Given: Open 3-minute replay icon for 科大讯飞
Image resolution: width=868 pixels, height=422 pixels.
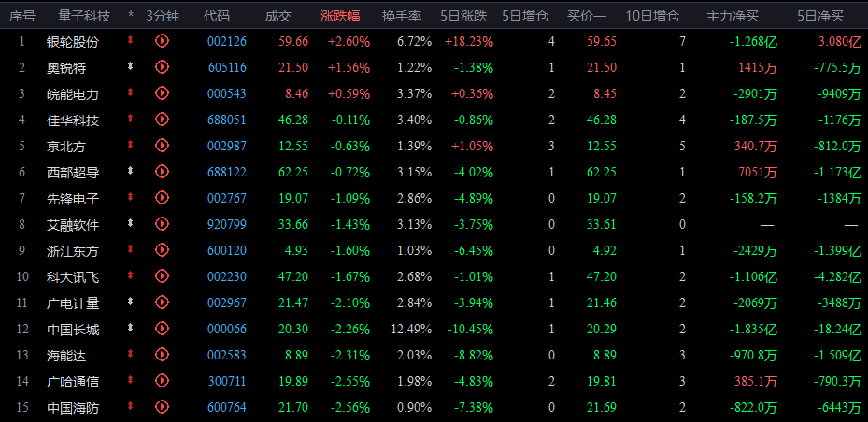Looking at the screenshot, I should (162, 275).
